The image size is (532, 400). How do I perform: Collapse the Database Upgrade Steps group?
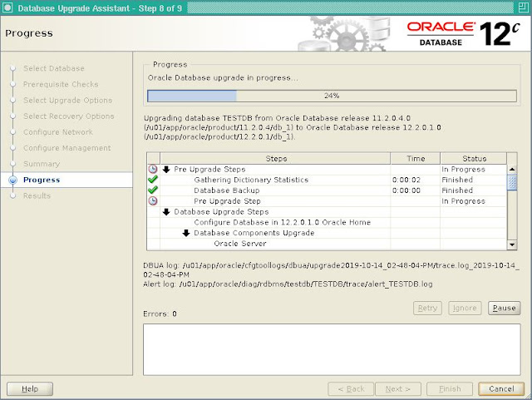coord(166,211)
